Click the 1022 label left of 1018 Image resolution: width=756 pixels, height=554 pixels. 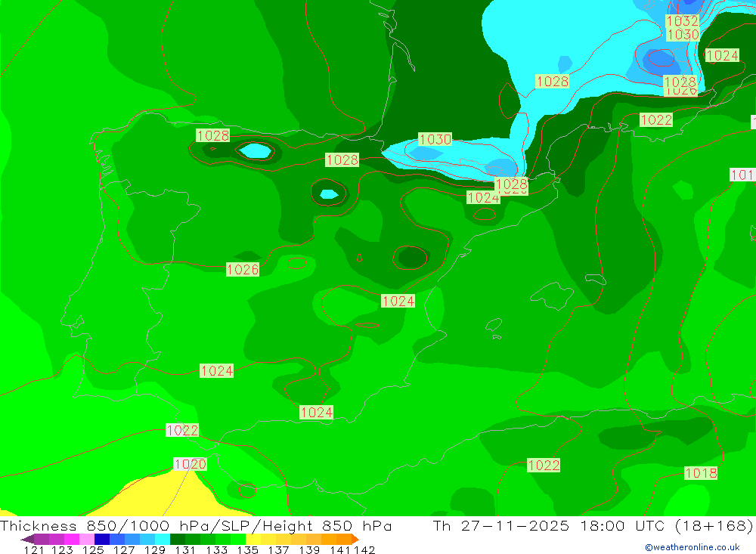coord(544,466)
